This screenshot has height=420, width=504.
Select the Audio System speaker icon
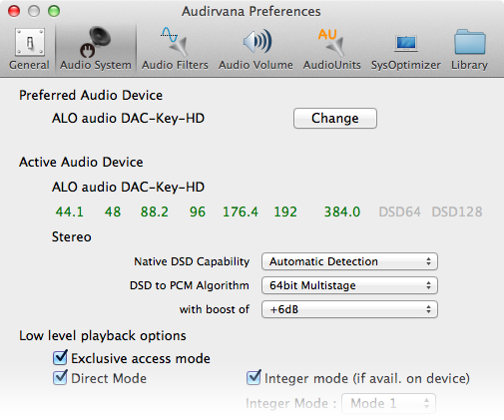coord(96,42)
